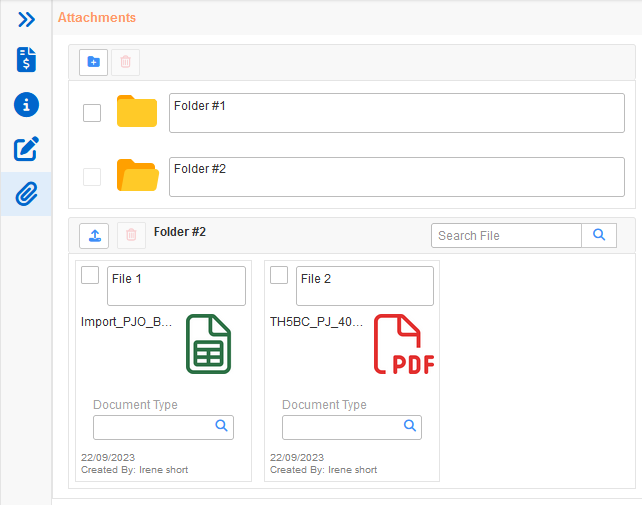Viewport: 642px width, 505px height.
Task: Select the attachments paperclip sidebar icon
Action: click(x=26, y=193)
